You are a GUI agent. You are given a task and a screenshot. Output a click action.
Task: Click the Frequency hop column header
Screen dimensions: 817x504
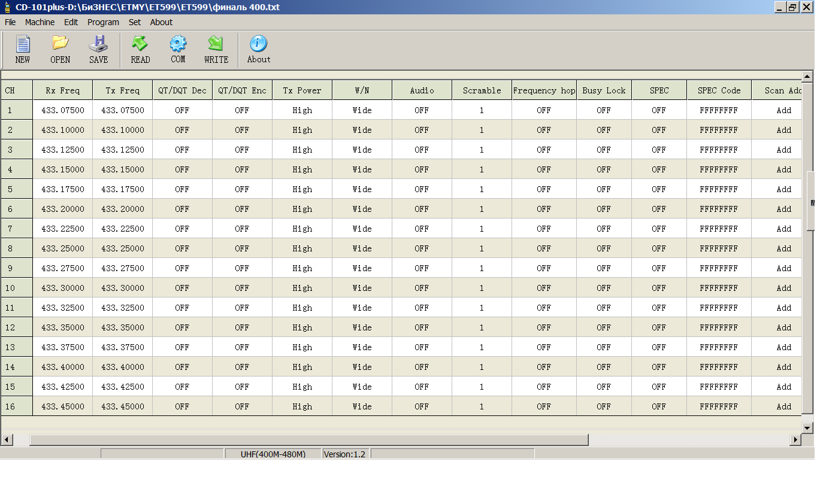click(544, 90)
